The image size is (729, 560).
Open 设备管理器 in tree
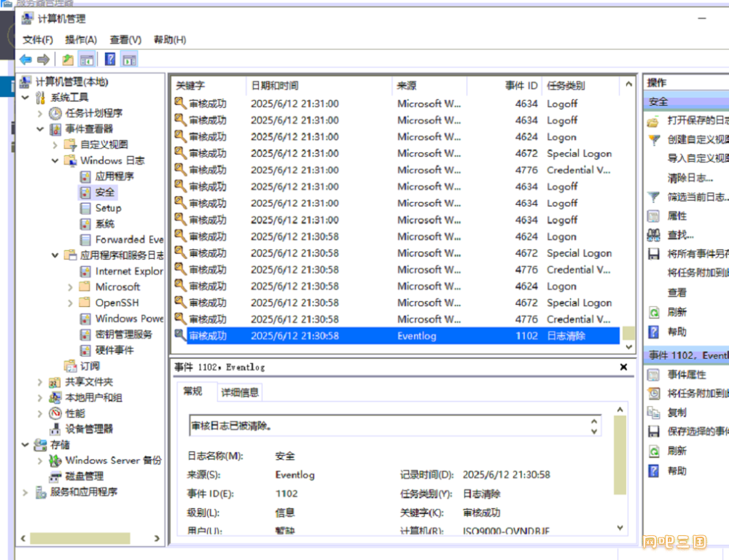[89, 429]
